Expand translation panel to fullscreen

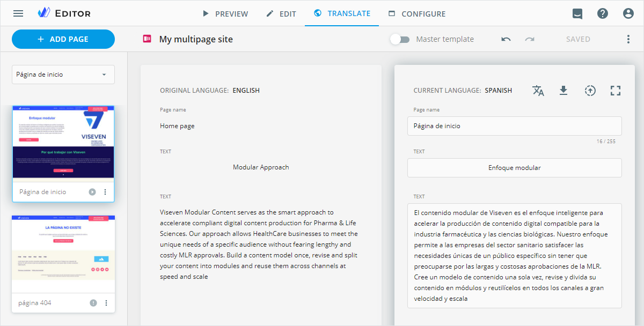click(616, 91)
